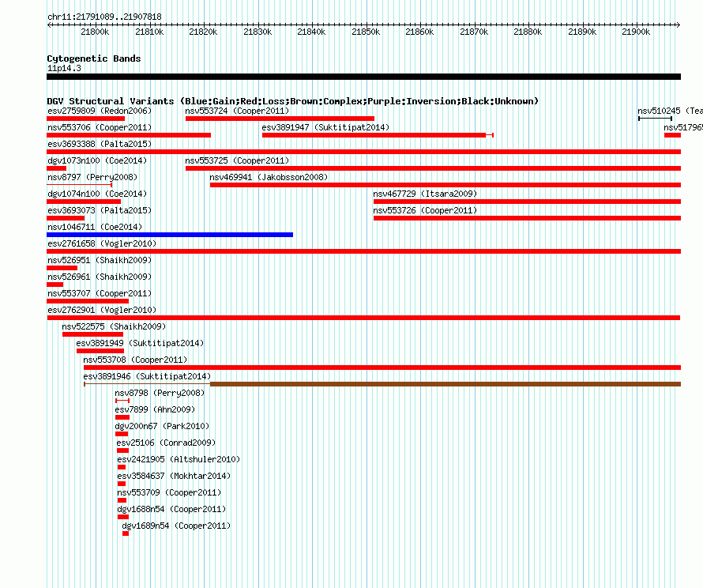Click esv2421905 (Altshuler2010) label

pyautogui.click(x=179, y=459)
